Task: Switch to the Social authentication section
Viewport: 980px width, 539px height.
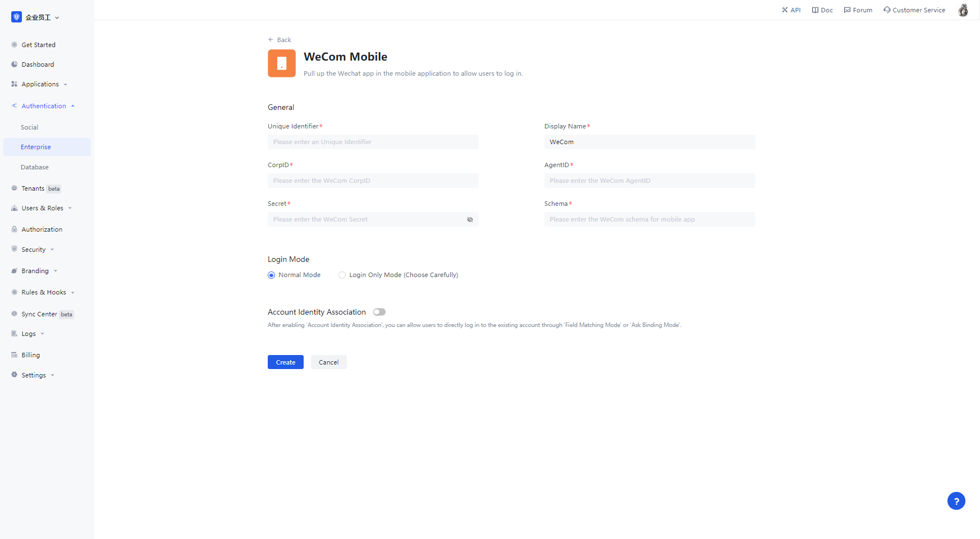Action: [29, 127]
